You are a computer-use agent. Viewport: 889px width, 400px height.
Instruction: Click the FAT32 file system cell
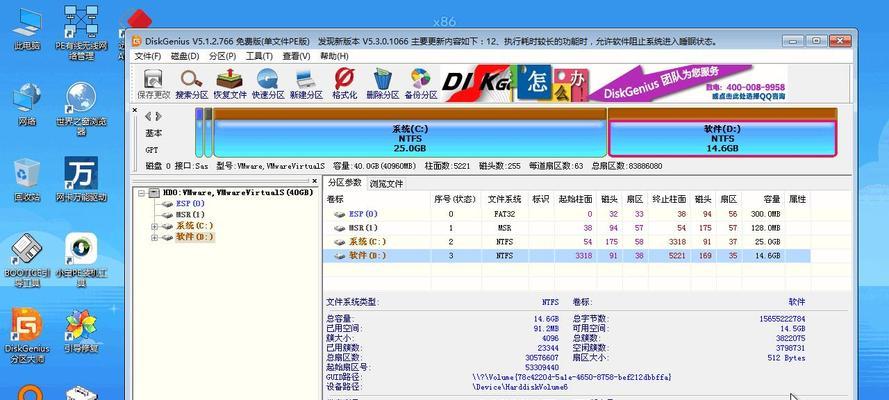pos(505,214)
